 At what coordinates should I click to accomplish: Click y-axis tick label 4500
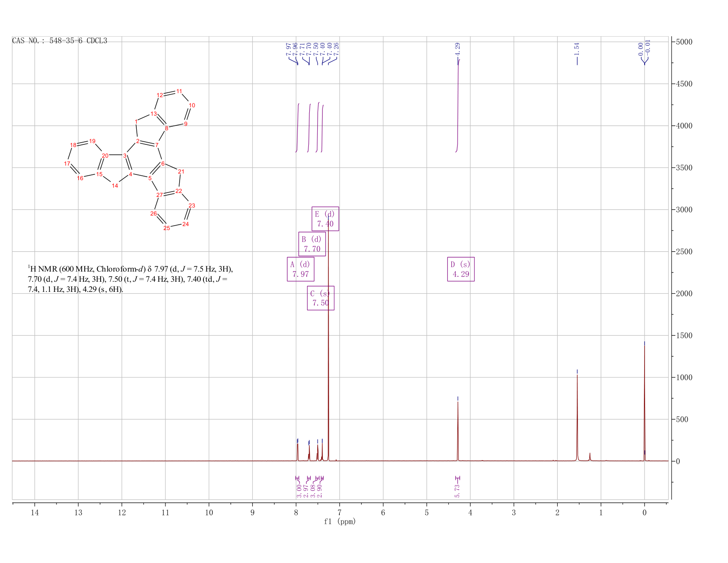click(684, 84)
